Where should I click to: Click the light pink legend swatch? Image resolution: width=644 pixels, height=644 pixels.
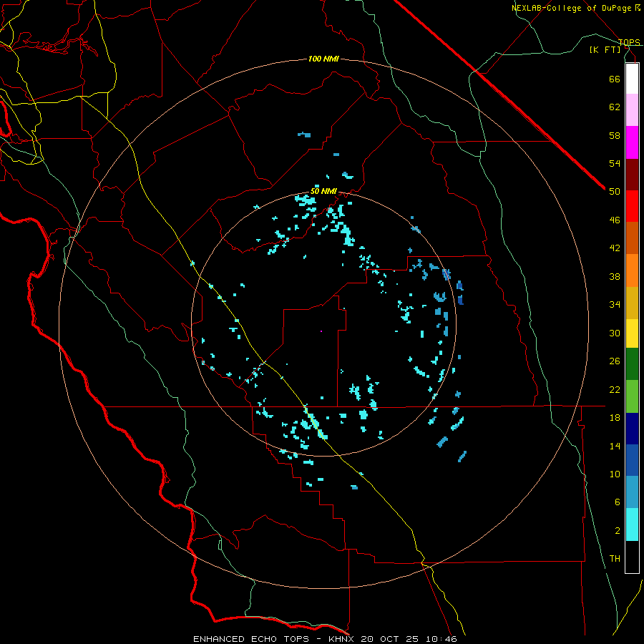point(632,110)
